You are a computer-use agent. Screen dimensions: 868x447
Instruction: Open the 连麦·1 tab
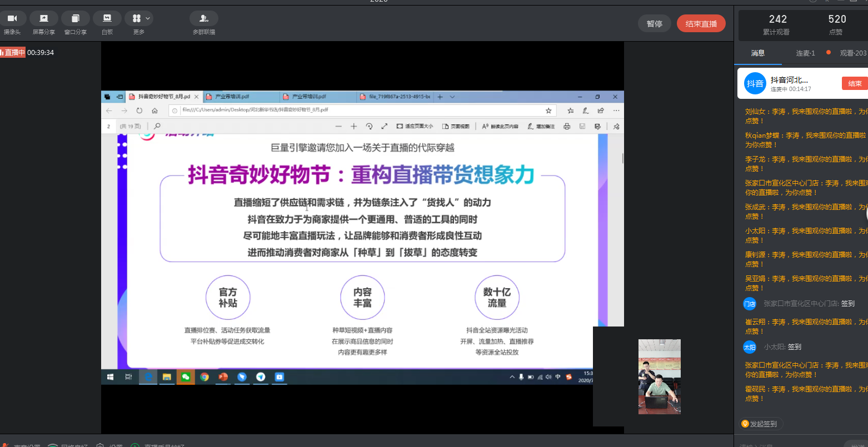(x=806, y=53)
